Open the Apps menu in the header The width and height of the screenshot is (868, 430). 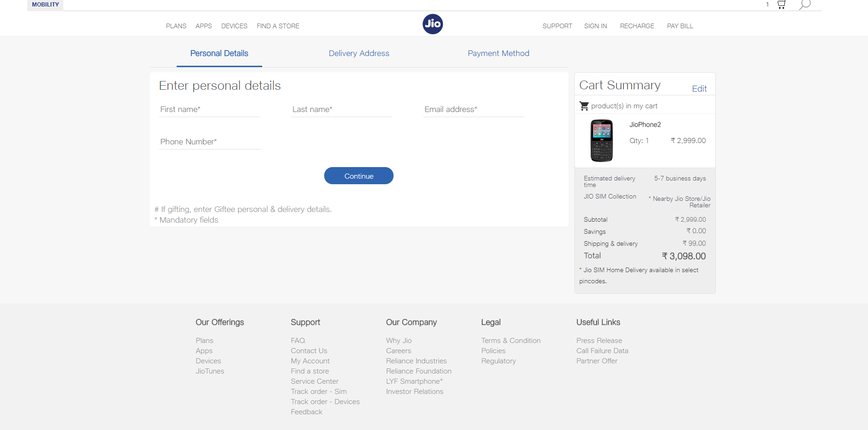[x=203, y=26]
